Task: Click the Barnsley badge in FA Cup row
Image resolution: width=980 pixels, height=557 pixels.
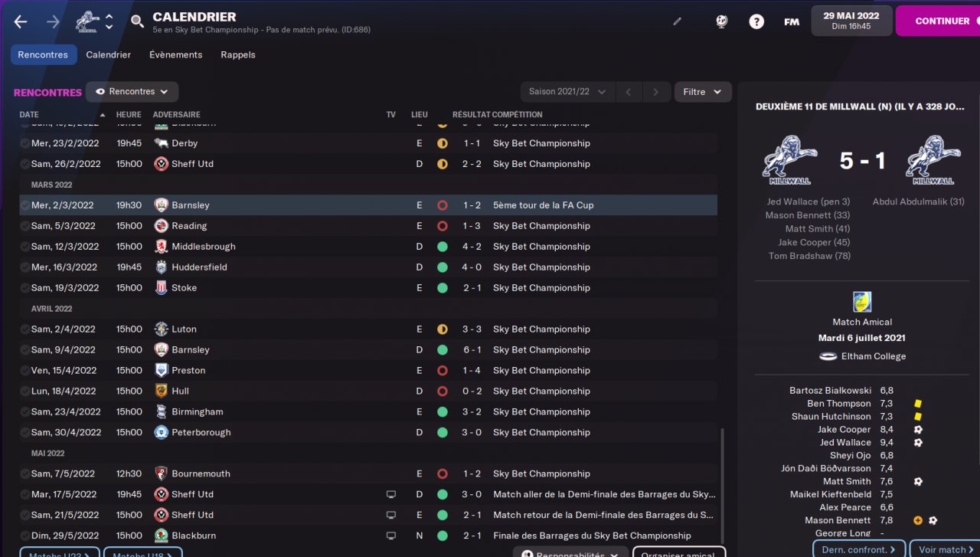Action: [161, 205]
